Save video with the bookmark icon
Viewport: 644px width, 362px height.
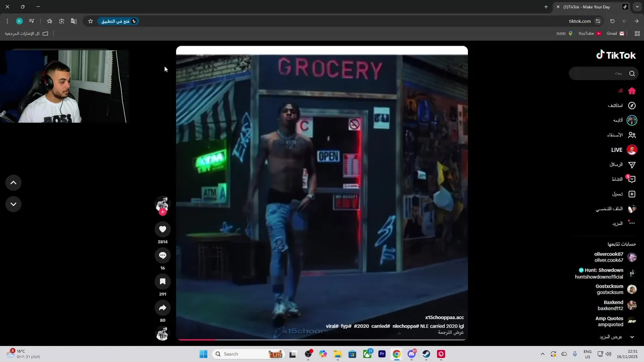163,282
